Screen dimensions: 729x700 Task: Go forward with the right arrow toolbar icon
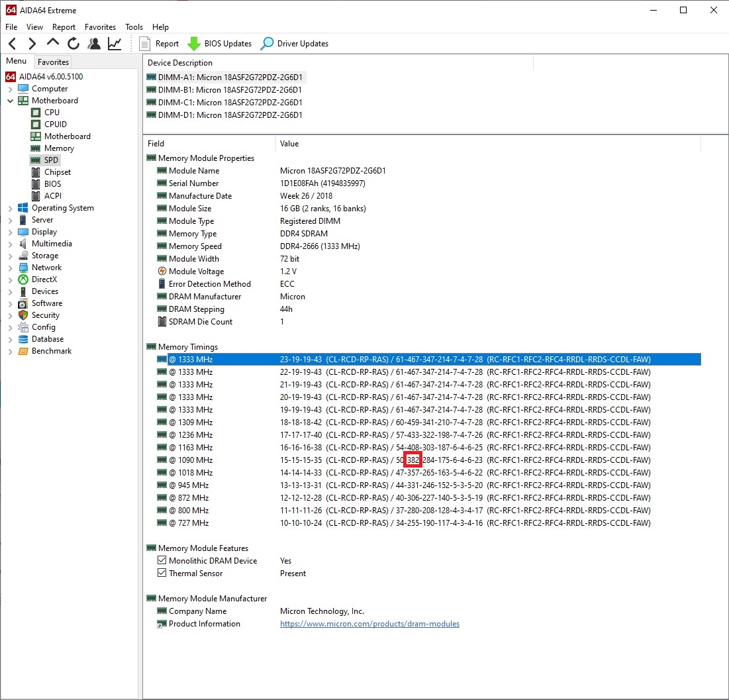(x=32, y=44)
